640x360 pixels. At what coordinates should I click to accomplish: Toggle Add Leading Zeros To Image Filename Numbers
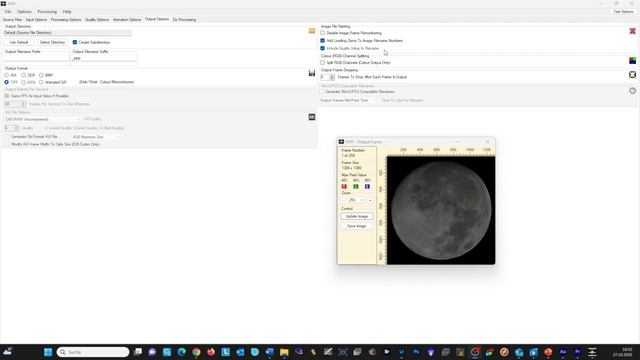[322, 40]
